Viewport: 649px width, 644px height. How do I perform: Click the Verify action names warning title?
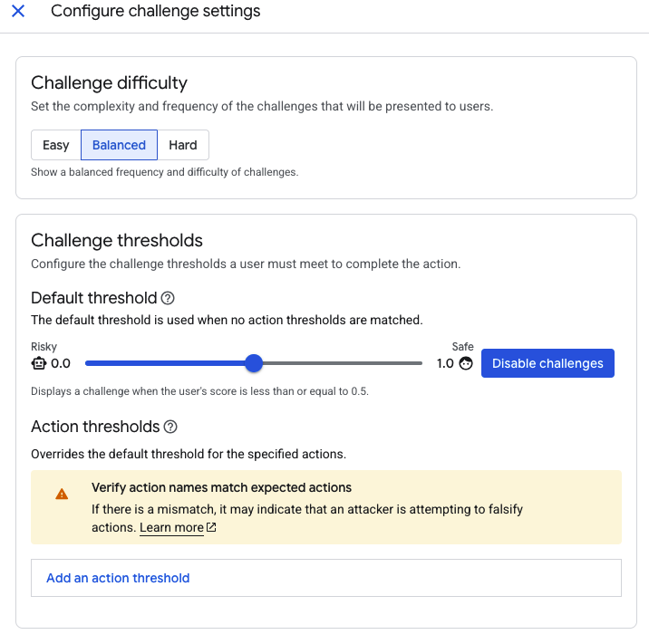(221, 487)
